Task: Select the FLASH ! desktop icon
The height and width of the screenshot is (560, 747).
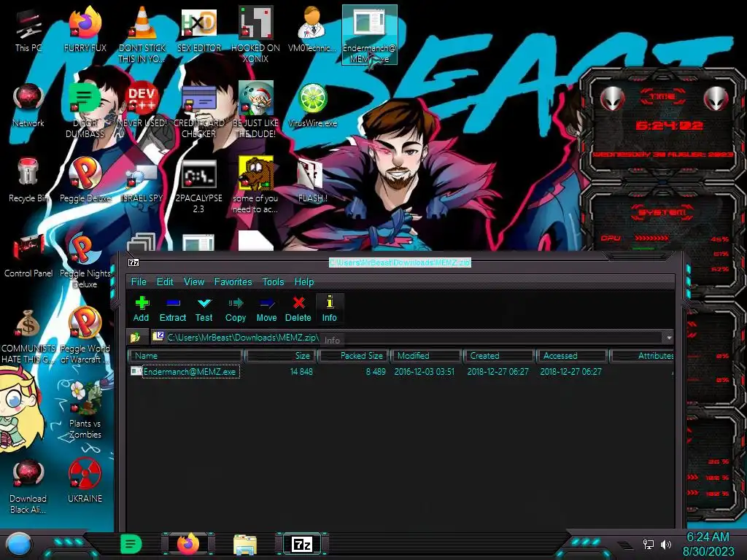Action: pos(312,180)
